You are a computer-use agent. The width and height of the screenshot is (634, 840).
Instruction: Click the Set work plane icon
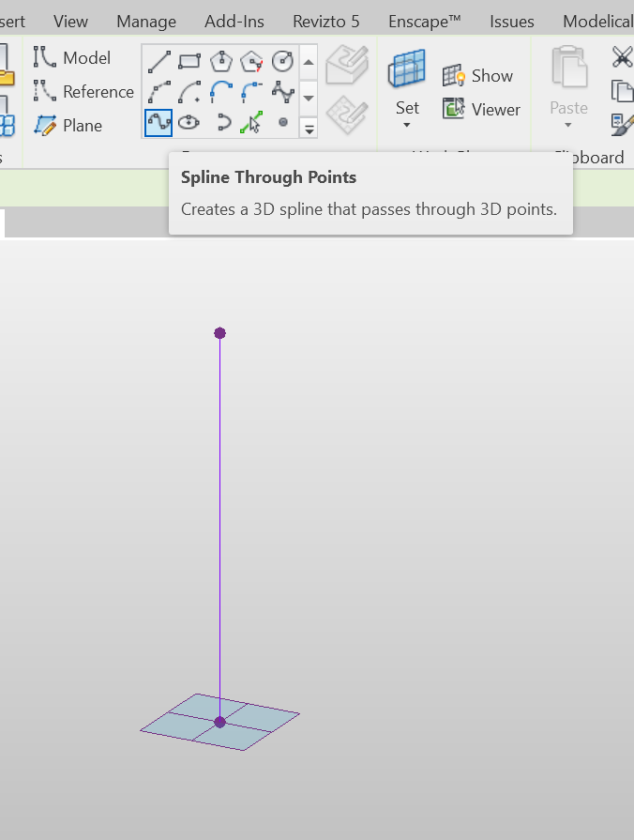(x=407, y=68)
